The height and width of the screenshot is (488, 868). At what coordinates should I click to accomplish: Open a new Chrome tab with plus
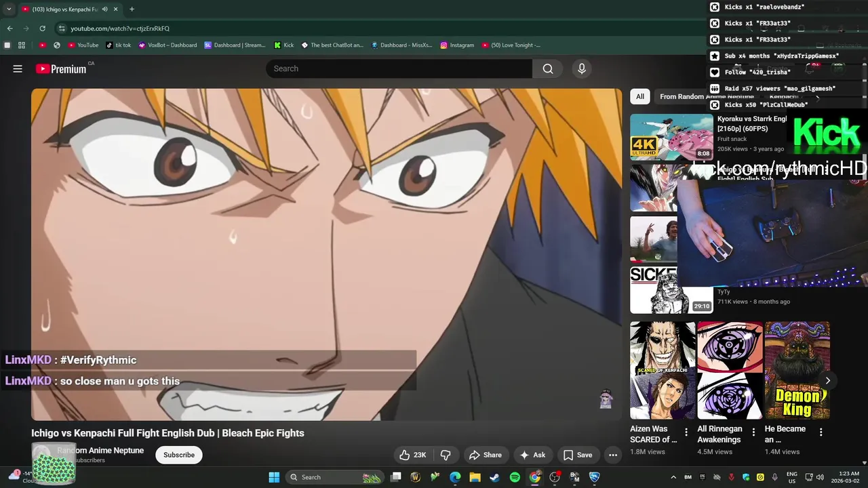[x=132, y=9]
